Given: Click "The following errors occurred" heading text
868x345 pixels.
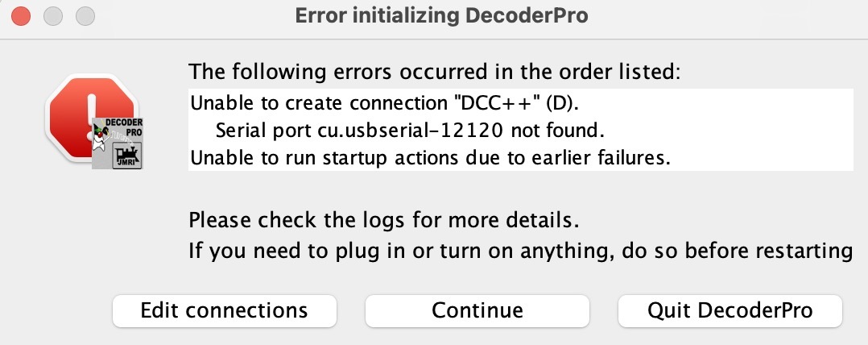Looking at the screenshot, I should tap(435, 73).
